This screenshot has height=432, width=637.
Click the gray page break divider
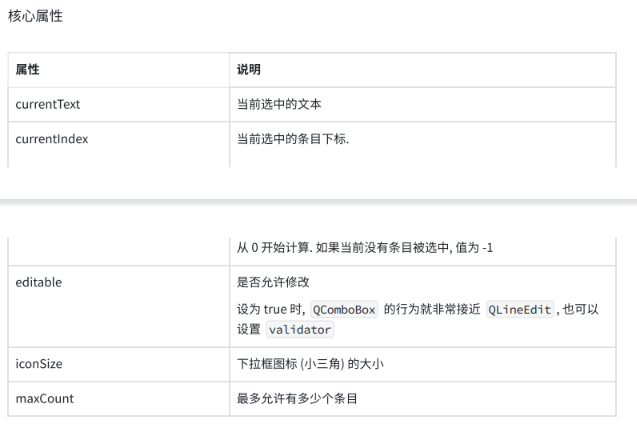click(x=318, y=202)
